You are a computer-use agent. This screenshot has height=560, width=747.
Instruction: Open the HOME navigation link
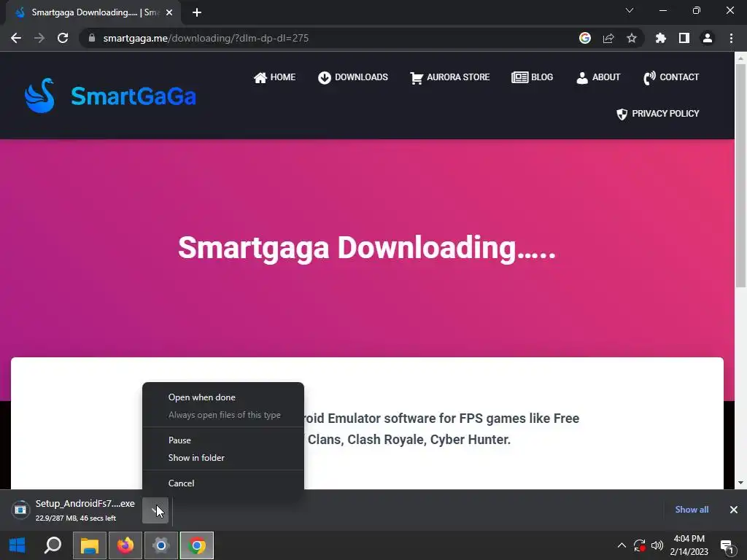(275, 77)
